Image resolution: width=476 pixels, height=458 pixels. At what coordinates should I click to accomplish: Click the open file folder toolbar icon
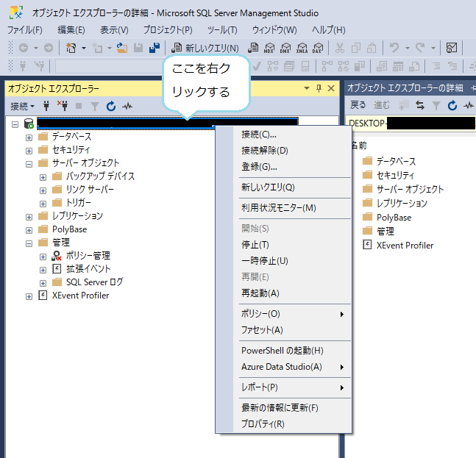tap(122, 48)
